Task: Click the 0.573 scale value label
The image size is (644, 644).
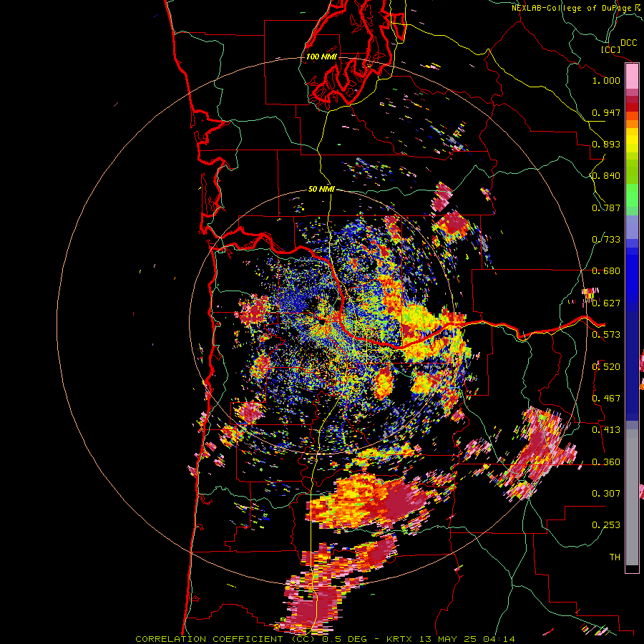Action: 606,335
